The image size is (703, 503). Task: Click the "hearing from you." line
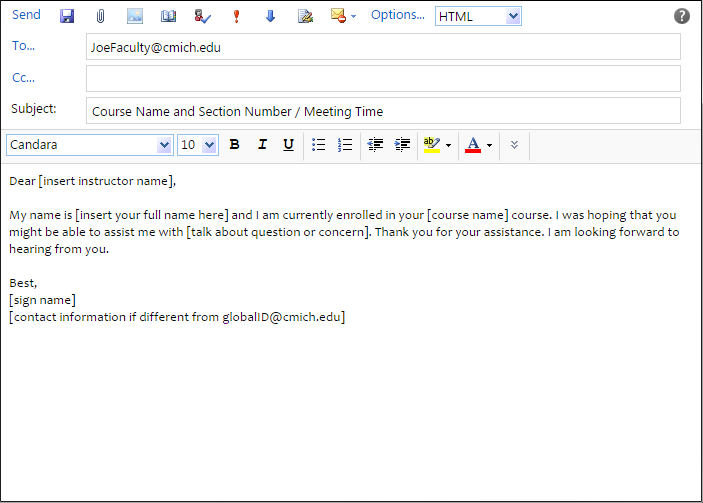click(59, 249)
